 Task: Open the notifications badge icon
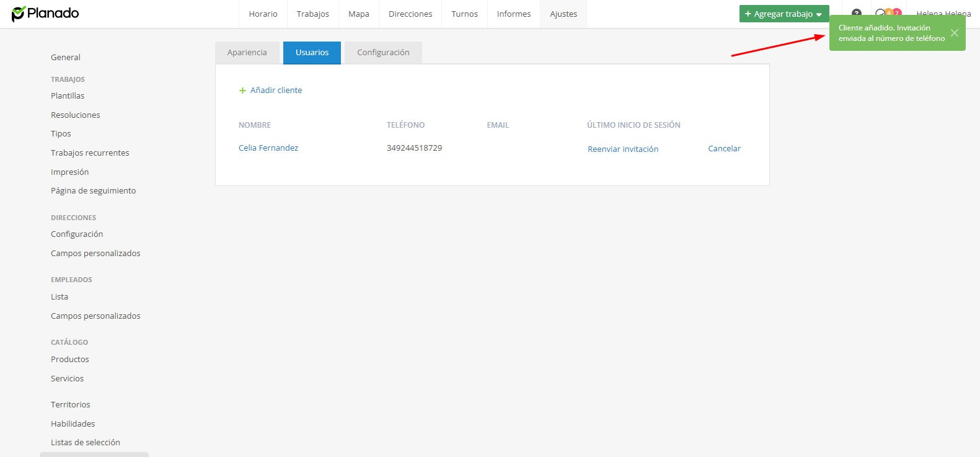[888, 13]
